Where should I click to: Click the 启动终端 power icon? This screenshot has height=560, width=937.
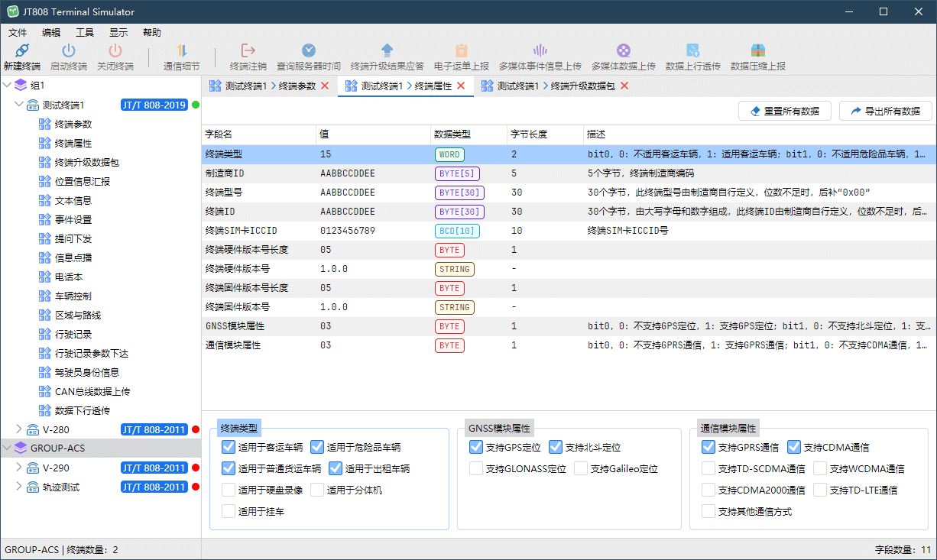click(x=68, y=51)
